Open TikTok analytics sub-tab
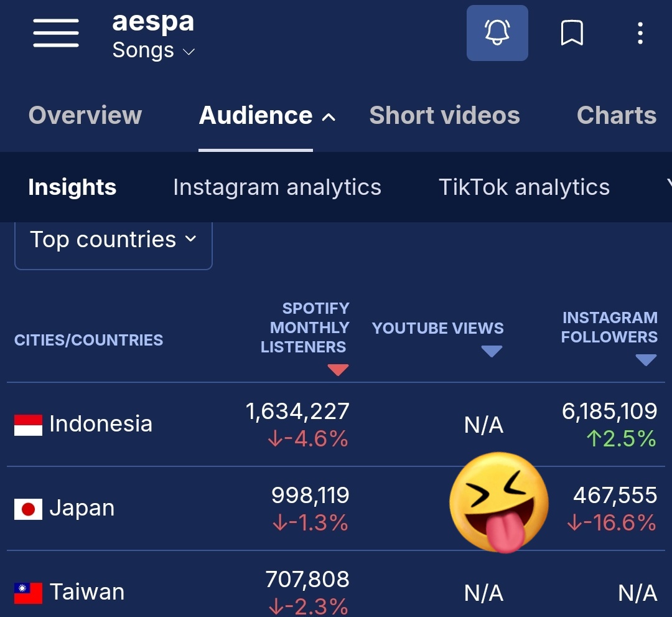 pos(524,187)
